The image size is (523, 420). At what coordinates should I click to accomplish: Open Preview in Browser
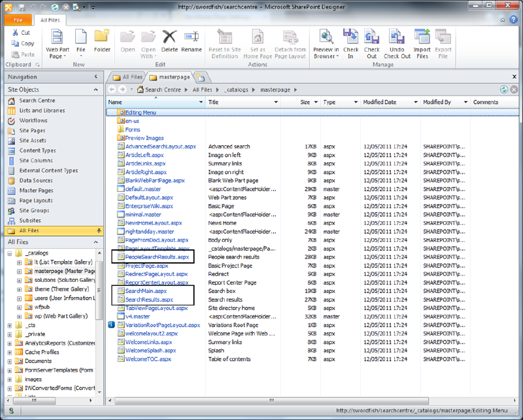326,44
